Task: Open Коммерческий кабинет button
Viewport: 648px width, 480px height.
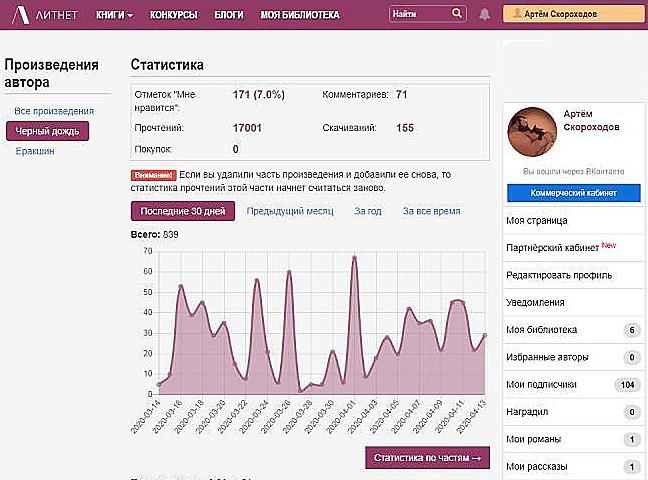Action: (572, 193)
